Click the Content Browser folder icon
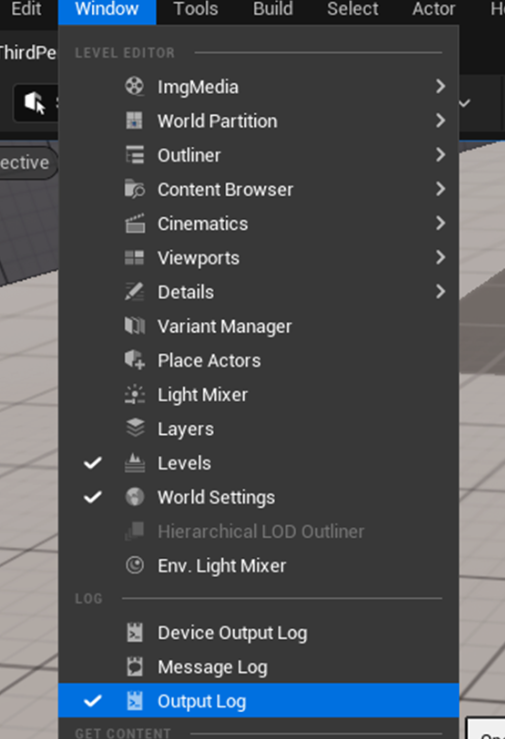 point(135,189)
